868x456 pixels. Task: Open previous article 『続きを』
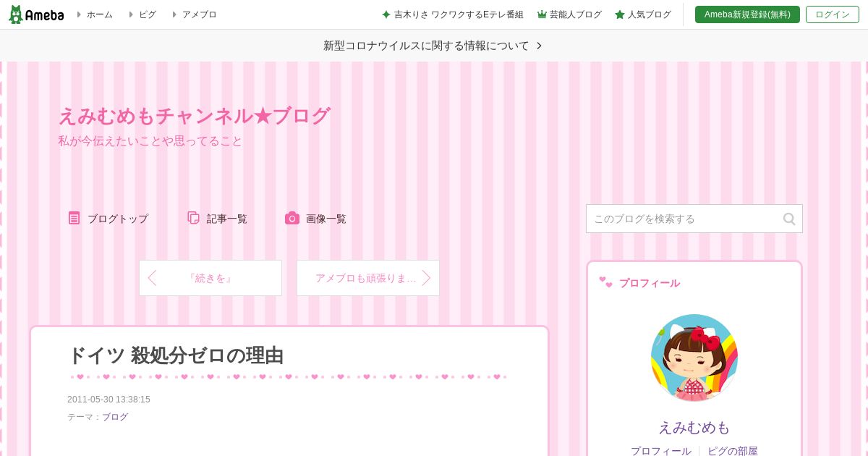(210, 278)
